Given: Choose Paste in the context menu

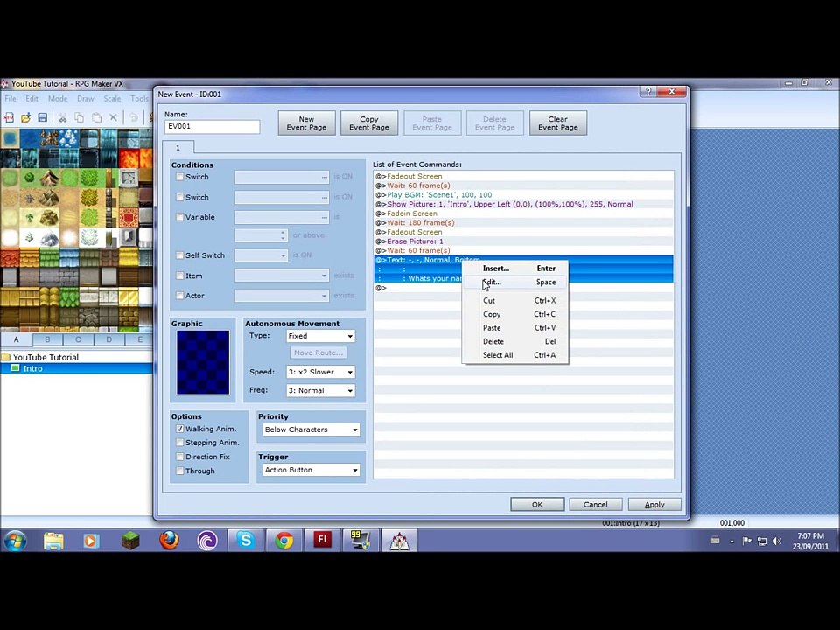Looking at the screenshot, I should [x=514, y=328].
